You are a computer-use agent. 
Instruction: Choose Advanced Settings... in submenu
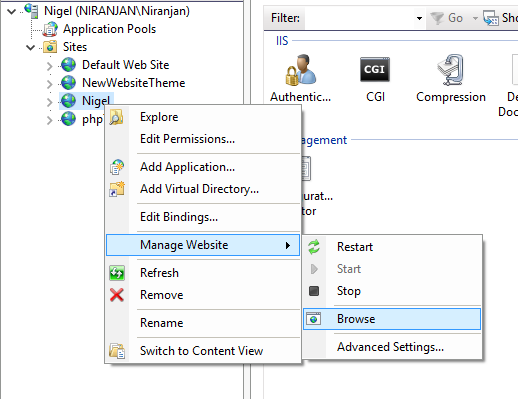tap(392, 347)
